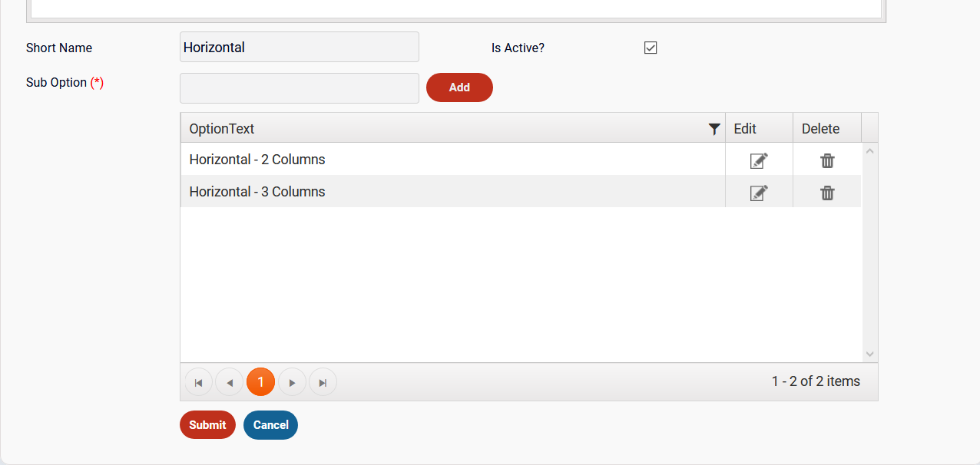This screenshot has width=980, height=465.
Task: Focus the Sub Option text field
Action: pyautogui.click(x=300, y=88)
